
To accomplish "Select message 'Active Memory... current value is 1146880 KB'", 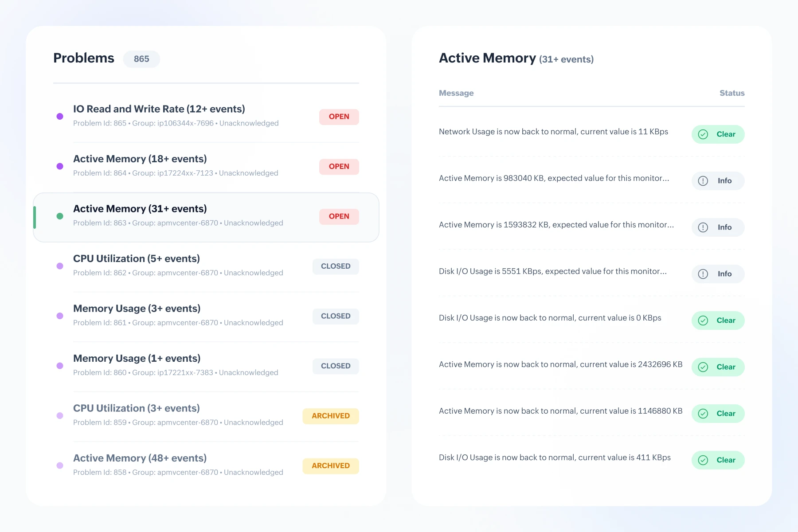I will pyautogui.click(x=561, y=411).
